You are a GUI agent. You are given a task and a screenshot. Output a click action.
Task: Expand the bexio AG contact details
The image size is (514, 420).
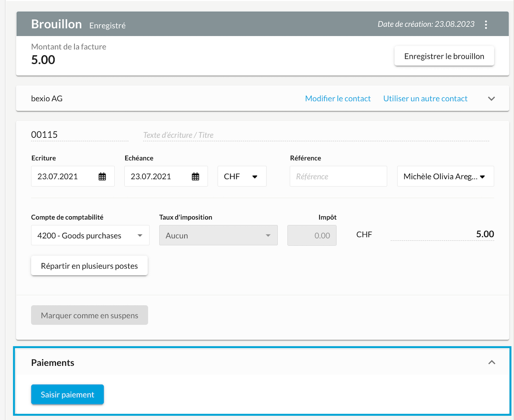491,99
